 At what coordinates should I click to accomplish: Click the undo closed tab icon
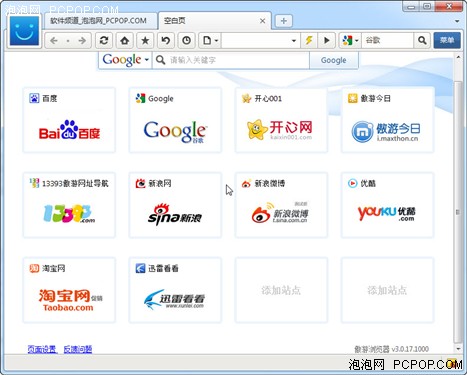[166, 41]
